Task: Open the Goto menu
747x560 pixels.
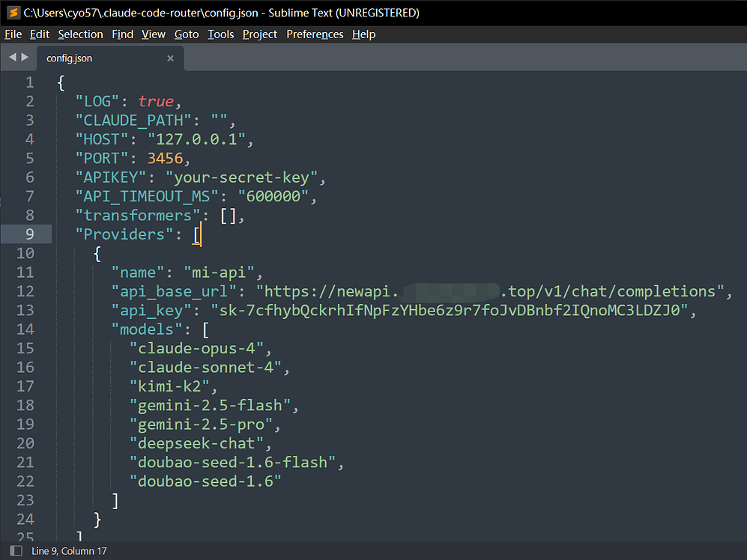Action: [x=187, y=34]
